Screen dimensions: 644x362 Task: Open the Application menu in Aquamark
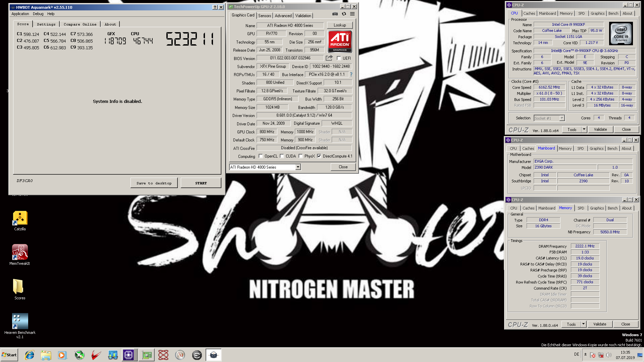point(20,14)
